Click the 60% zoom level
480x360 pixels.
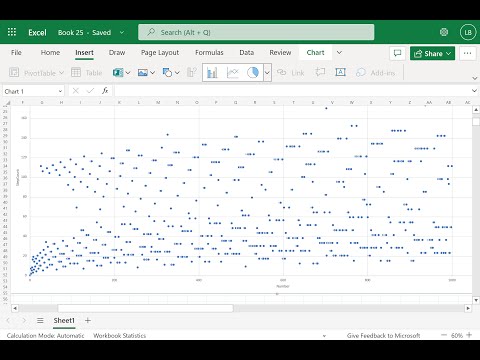click(x=456, y=335)
